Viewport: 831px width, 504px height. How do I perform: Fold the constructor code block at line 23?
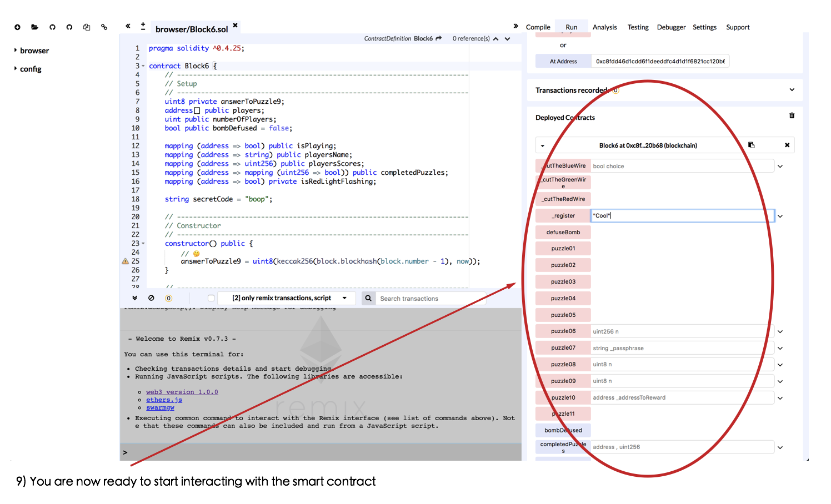pyautogui.click(x=143, y=244)
